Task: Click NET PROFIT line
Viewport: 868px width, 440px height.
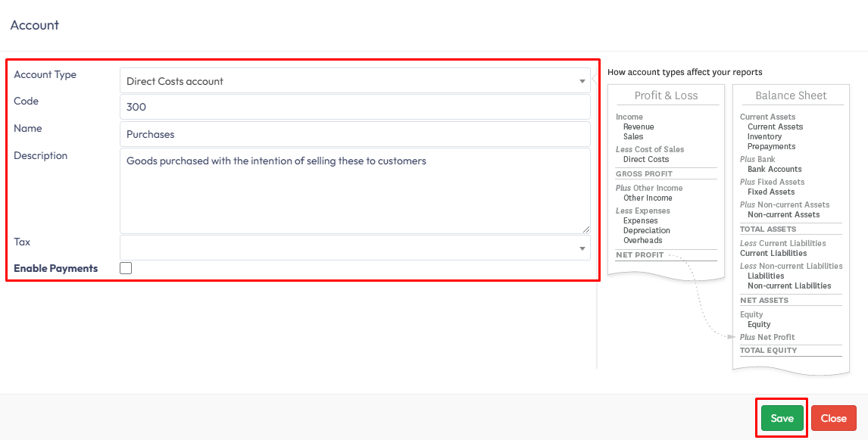Action: click(x=639, y=255)
